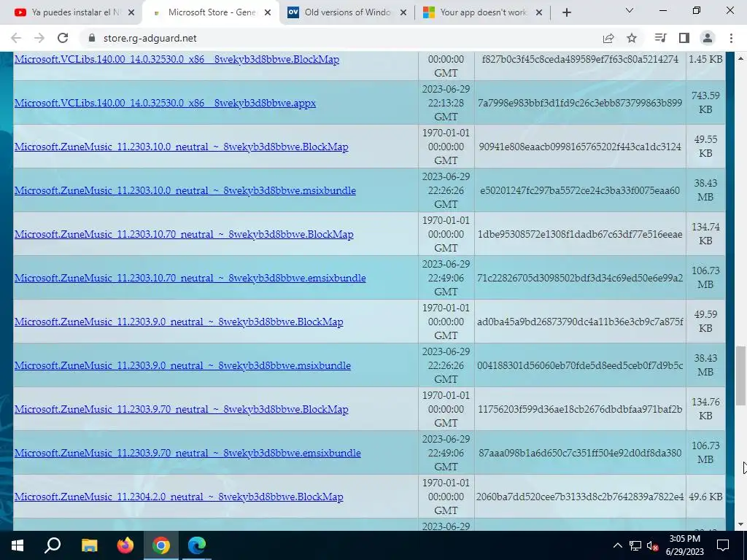Download ZuneMusic 11.2303.10.0 msixbundle file
The image size is (747, 560).
point(185,190)
